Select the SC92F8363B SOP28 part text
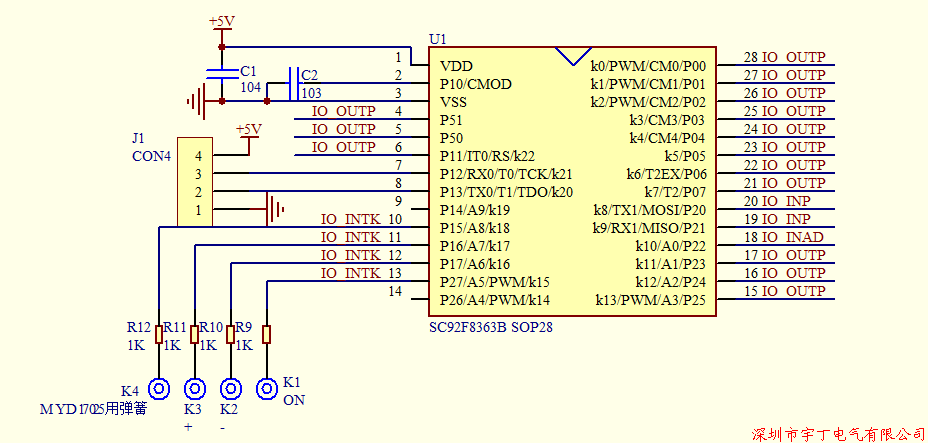The height and width of the screenshot is (443, 928). point(489,328)
